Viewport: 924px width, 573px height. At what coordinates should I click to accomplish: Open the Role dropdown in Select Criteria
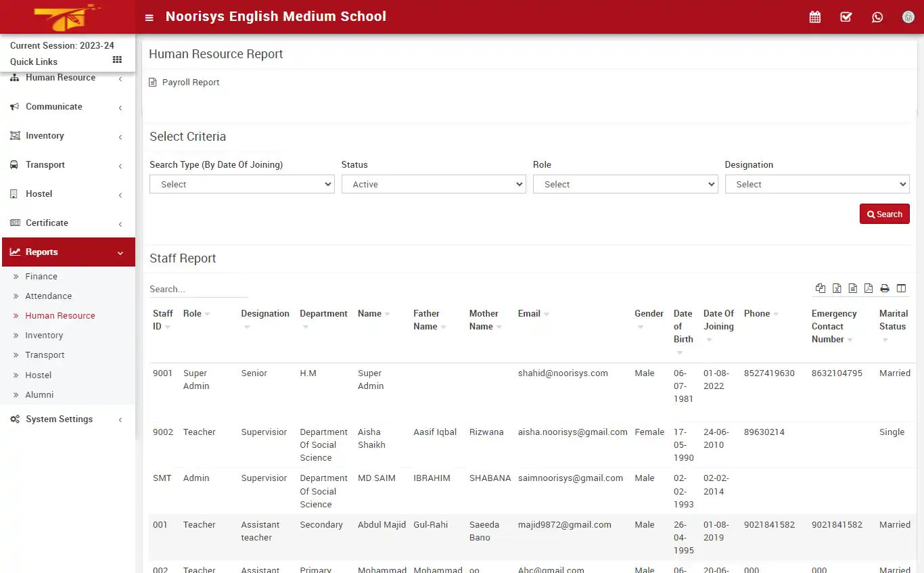[x=624, y=183]
